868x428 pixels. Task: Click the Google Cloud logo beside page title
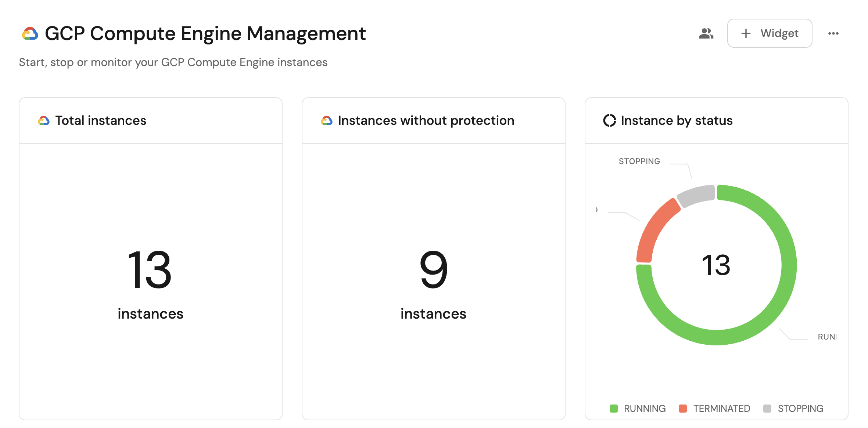(x=30, y=34)
